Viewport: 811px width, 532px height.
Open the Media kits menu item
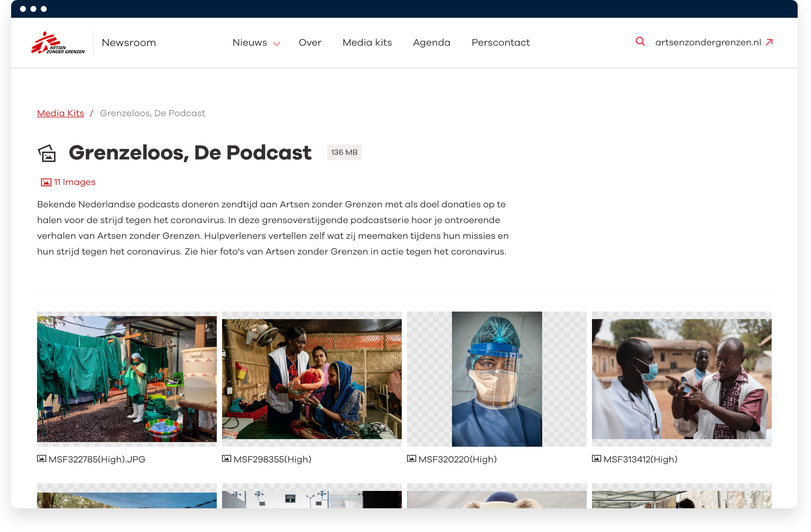coord(367,43)
